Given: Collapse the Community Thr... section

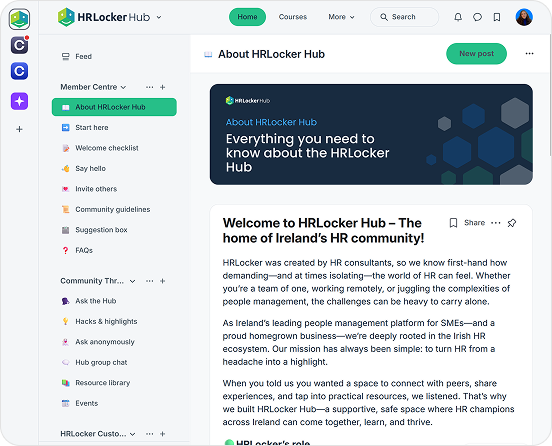Looking at the screenshot, I should pos(133,281).
